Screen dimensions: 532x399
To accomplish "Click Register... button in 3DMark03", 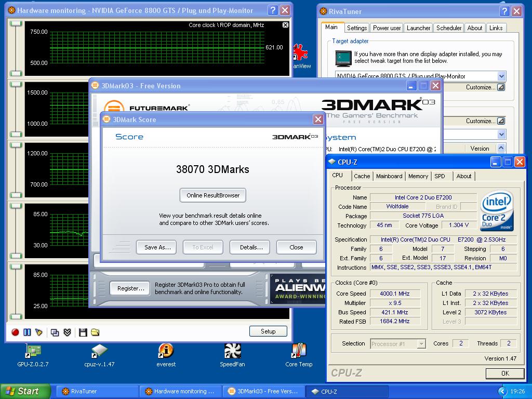I will (130, 288).
